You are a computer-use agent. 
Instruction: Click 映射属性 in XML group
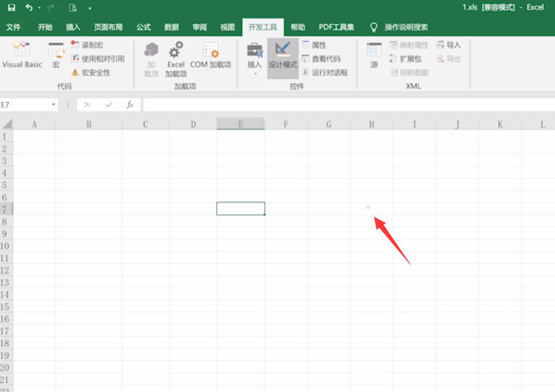[x=409, y=45]
